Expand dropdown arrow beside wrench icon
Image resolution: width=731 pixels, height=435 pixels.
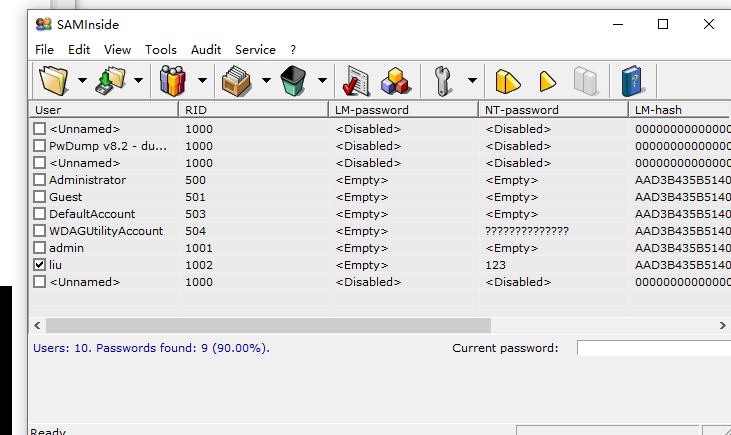pyautogui.click(x=472, y=80)
